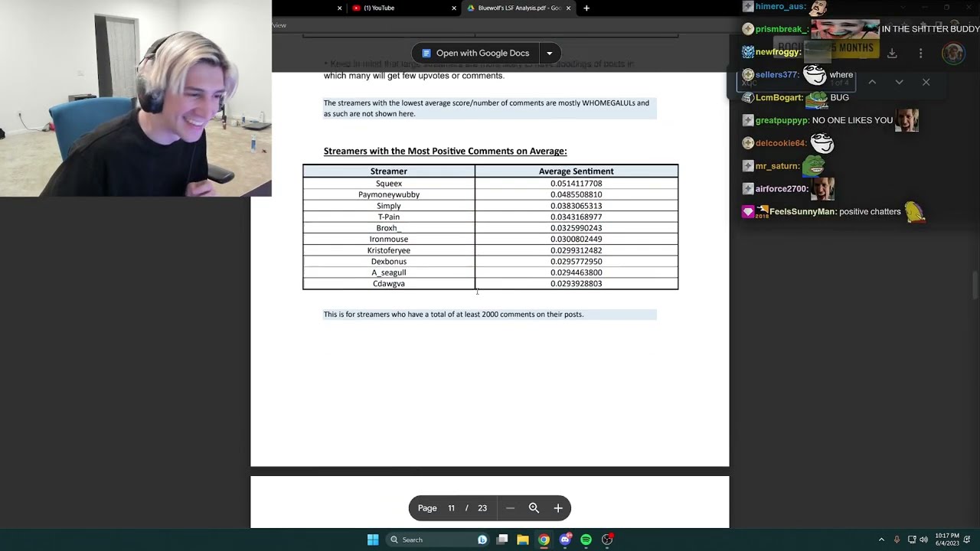Open Bing chat icon in search box
The height and width of the screenshot is (551, 980).
click(x=482, y=540)
